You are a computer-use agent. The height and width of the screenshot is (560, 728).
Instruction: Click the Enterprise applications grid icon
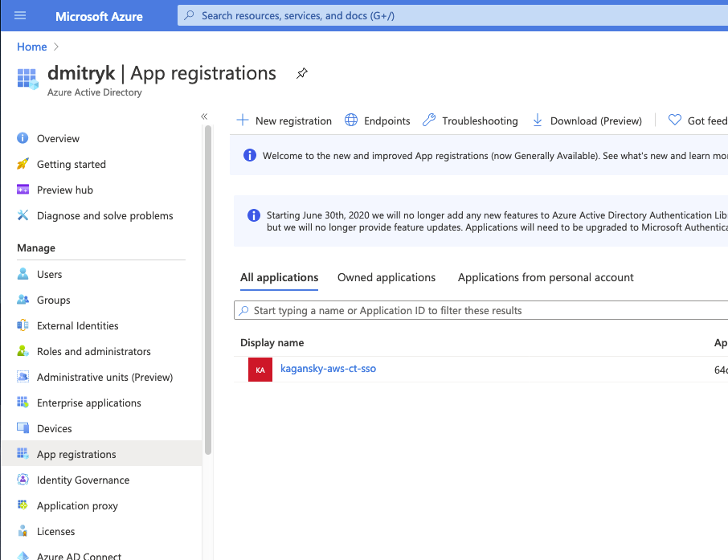(22, 403)
